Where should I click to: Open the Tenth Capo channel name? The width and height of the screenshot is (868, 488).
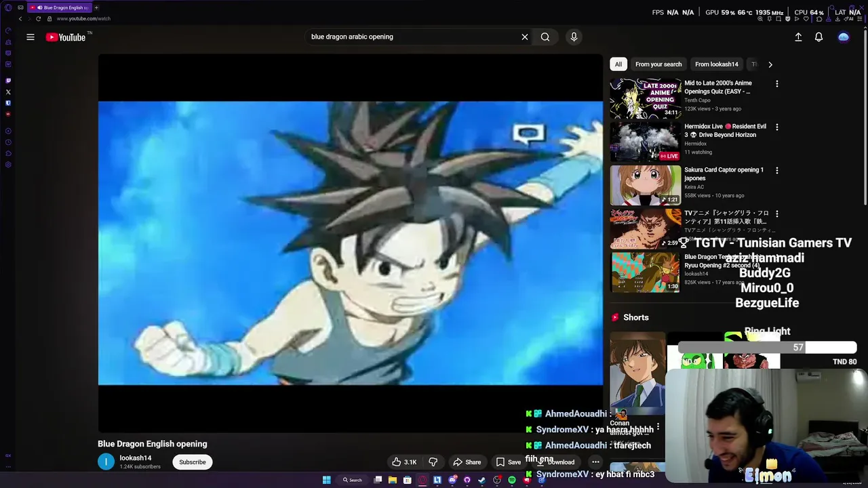697,100
